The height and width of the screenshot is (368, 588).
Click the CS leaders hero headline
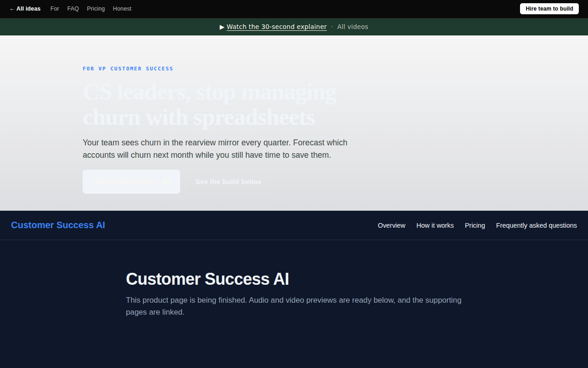(x=209, y=104)
